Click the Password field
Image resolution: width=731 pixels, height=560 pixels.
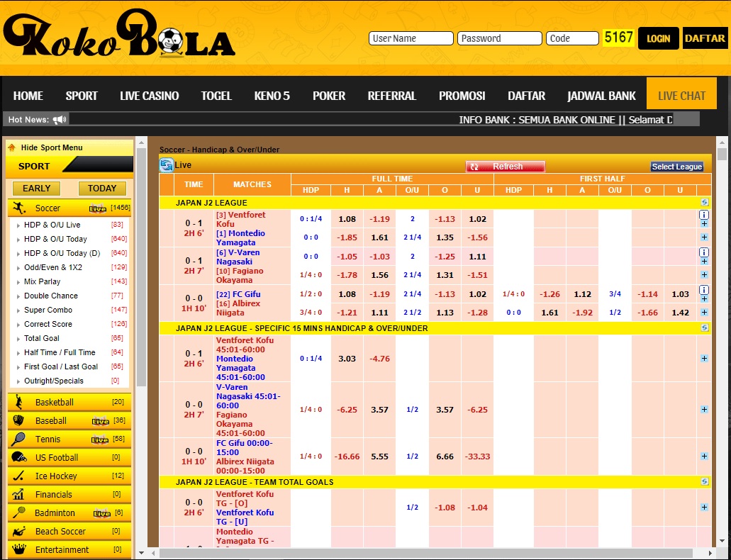(x=499, y=38)
